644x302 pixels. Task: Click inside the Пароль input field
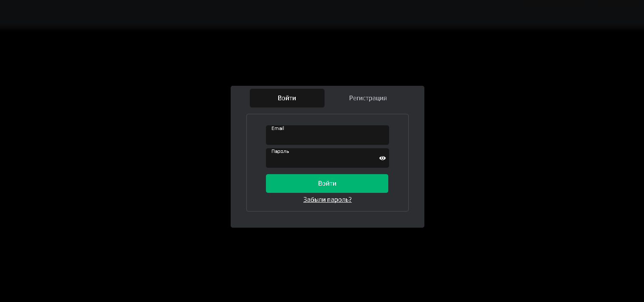point(321,160)
